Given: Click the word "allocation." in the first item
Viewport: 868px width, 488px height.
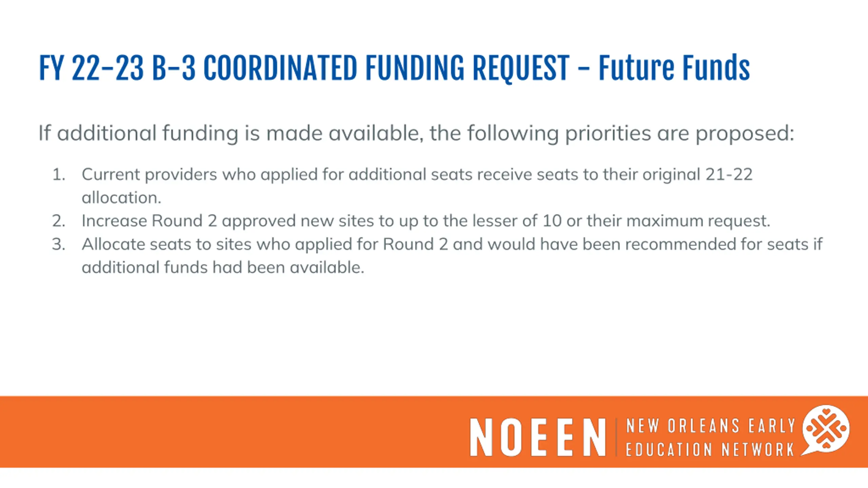Looking at the screenshot, I should coord(121,198).
